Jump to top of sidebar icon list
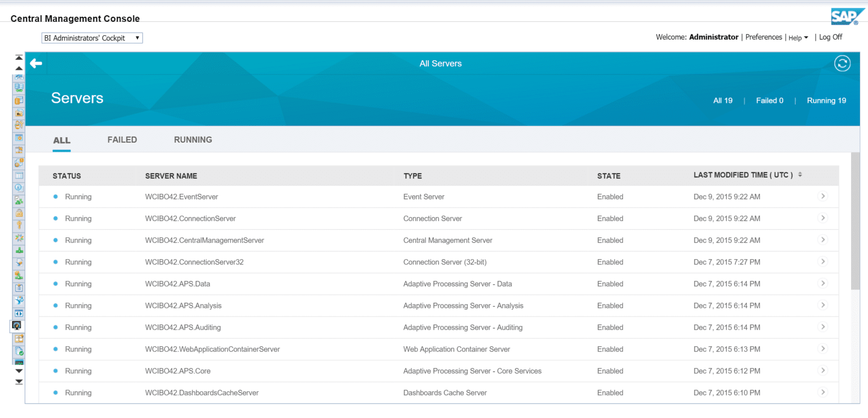Viewport: 868px width, 418px height. click(19, 57)
